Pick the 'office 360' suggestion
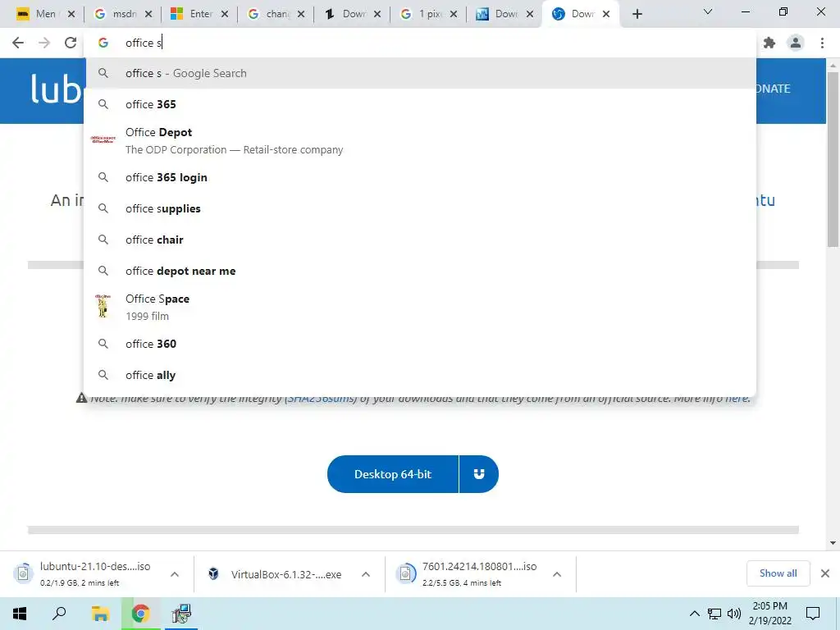Image resolution: width=840 pixels, height=630 pixels. click(x=420, y=344)
